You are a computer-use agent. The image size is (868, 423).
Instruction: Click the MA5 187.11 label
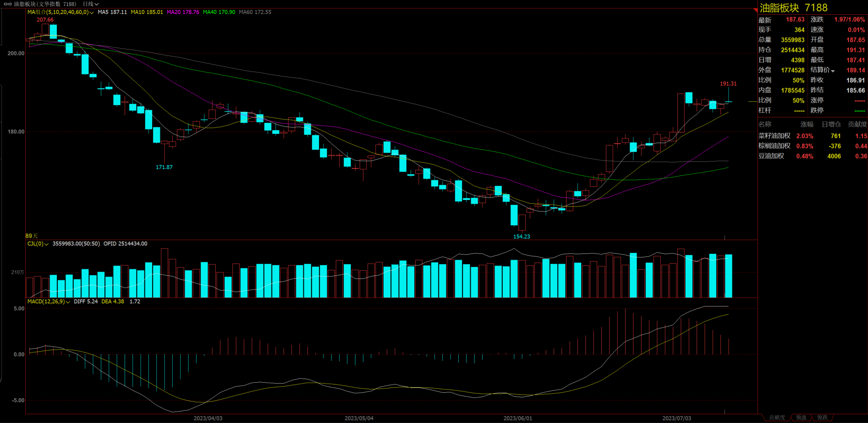tap(112, 12)
